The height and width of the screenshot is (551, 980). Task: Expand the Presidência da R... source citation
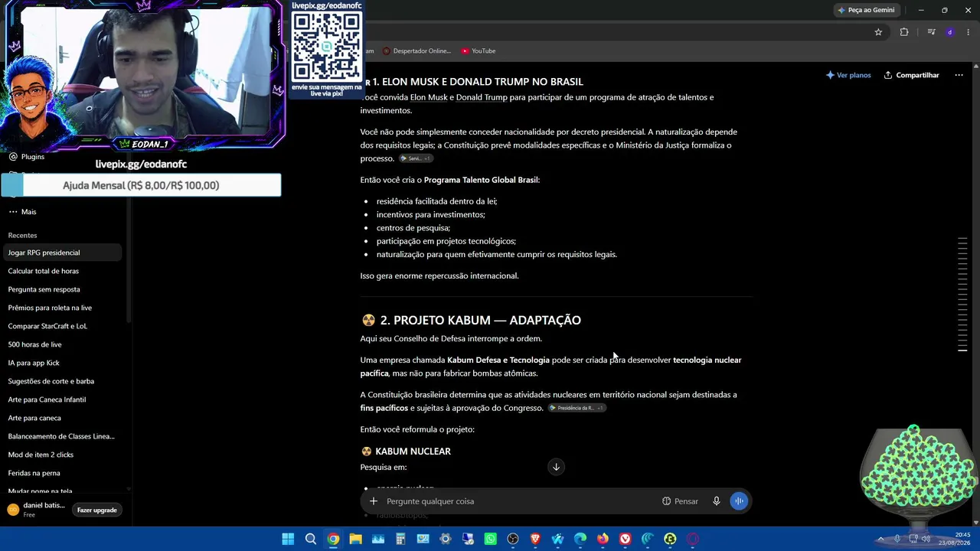(x=577, y=408)
